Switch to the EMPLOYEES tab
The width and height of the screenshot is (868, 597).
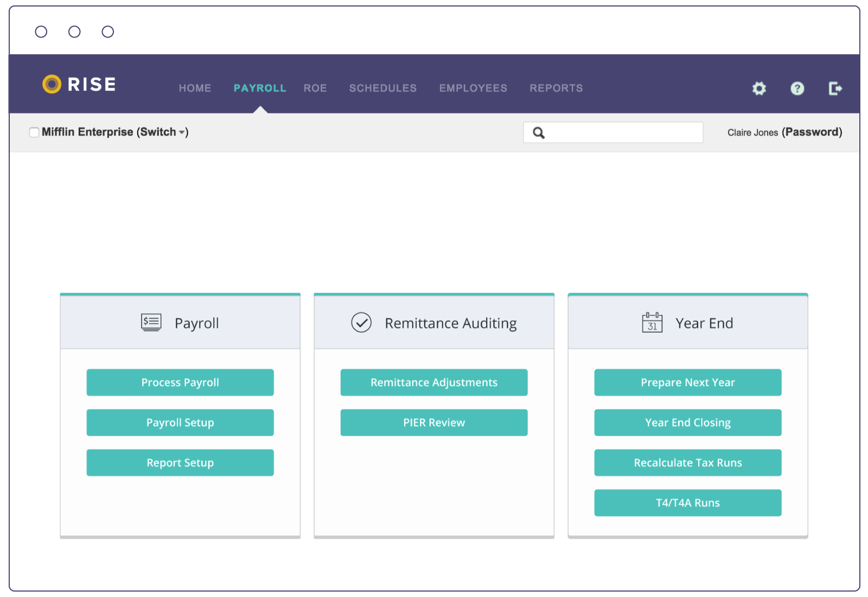pyautogui.click(x=473, y=88)
